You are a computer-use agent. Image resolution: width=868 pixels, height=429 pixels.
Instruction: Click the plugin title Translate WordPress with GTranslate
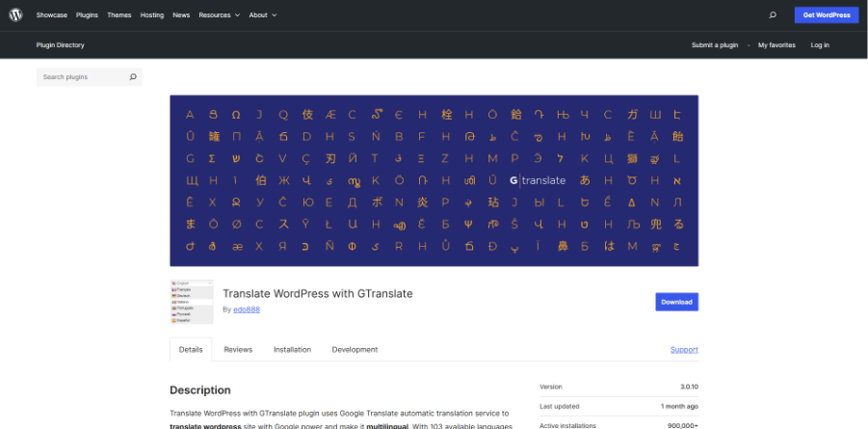318,294
